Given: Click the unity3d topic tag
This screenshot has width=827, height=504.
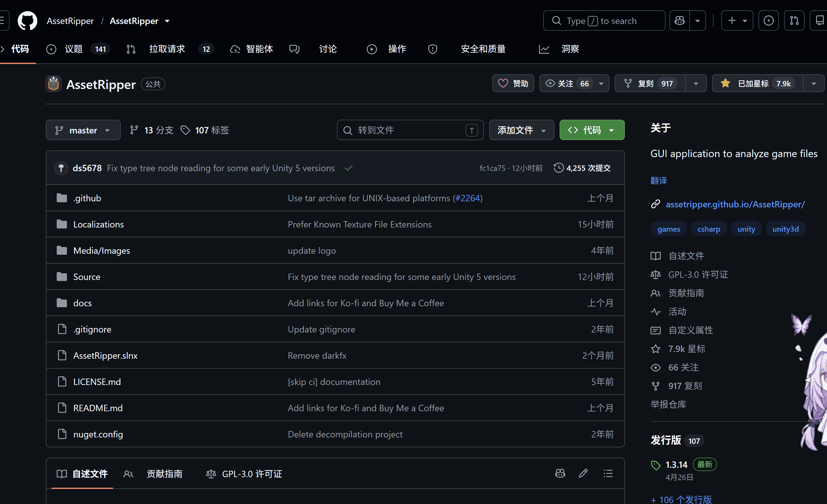Looking at the screenshot, I should (x=785, y=229).
